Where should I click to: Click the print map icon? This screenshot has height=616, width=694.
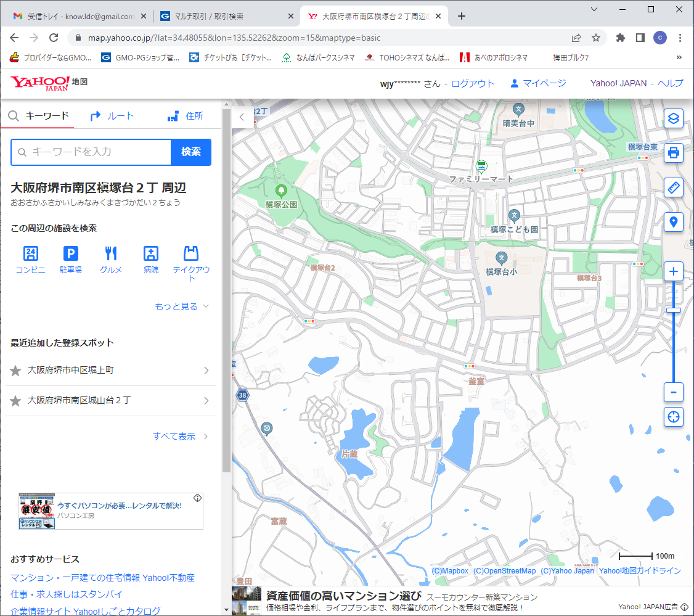tap(674, 152)
